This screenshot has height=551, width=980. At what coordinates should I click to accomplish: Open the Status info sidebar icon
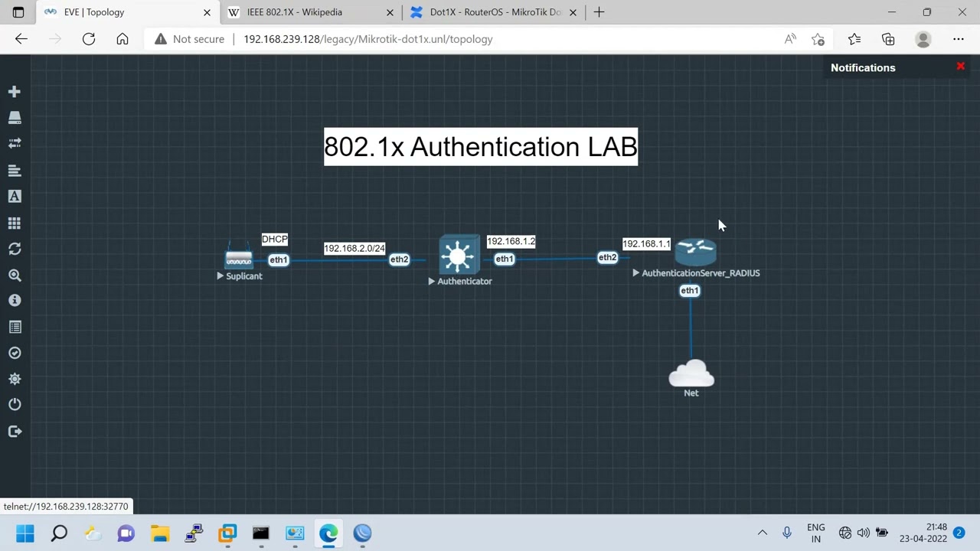coord(15,301)
